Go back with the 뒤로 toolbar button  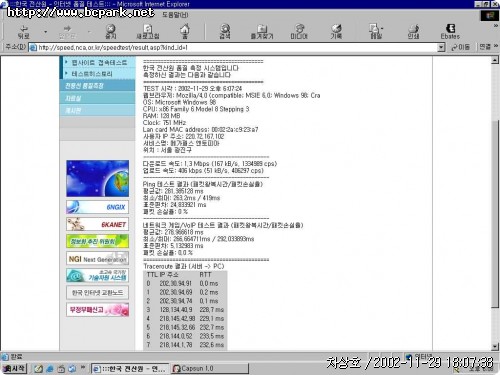pos(23,32)
